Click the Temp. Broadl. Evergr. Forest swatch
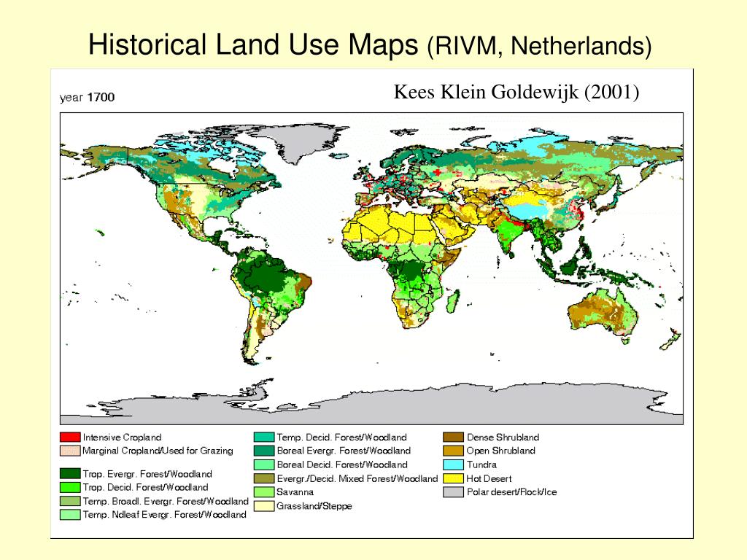This screenshot has height=560, width=747. [x=70, y=501]
